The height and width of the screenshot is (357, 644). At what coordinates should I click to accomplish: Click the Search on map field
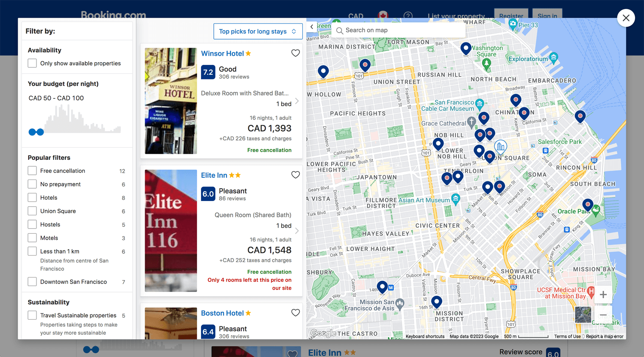[x=399, y=30]
